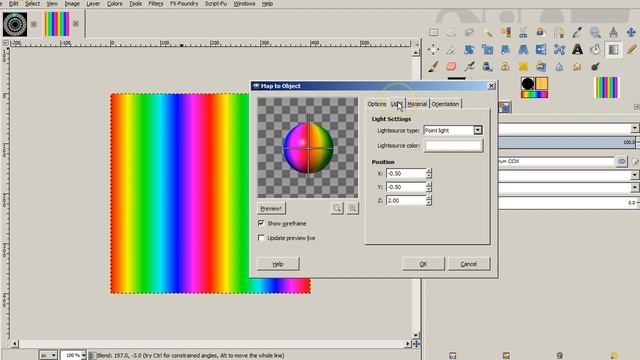Select the Crop tool
This screenshot has height=360, width=640.
451,49
